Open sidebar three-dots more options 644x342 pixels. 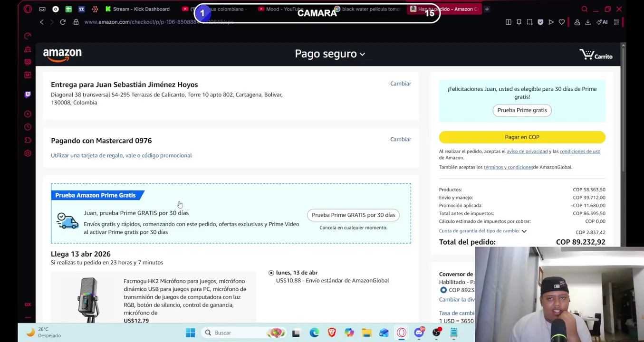[x=28, y=317]
